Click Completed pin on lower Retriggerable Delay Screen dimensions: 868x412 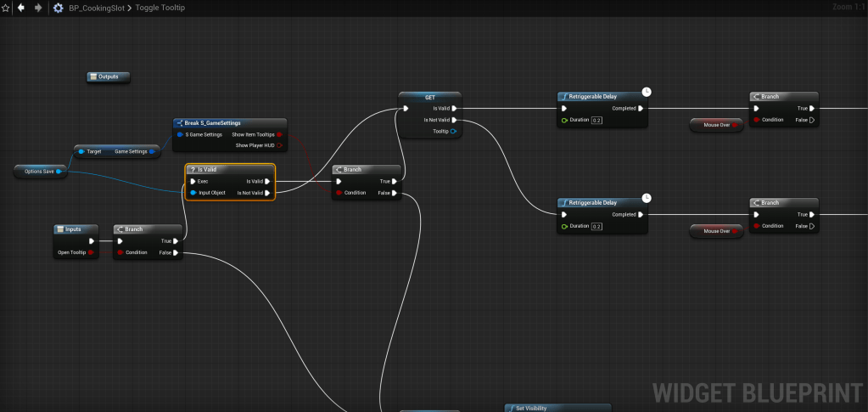[x=641, y=214]
